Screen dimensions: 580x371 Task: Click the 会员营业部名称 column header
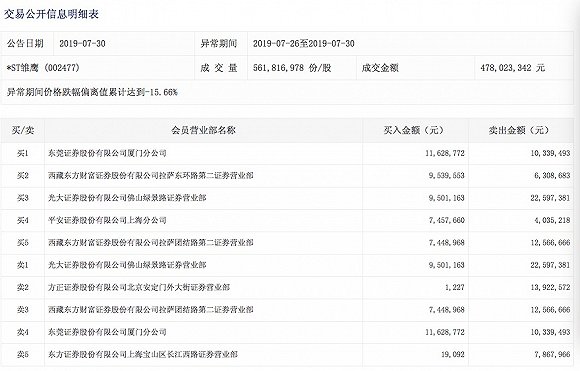coord(203,130)
